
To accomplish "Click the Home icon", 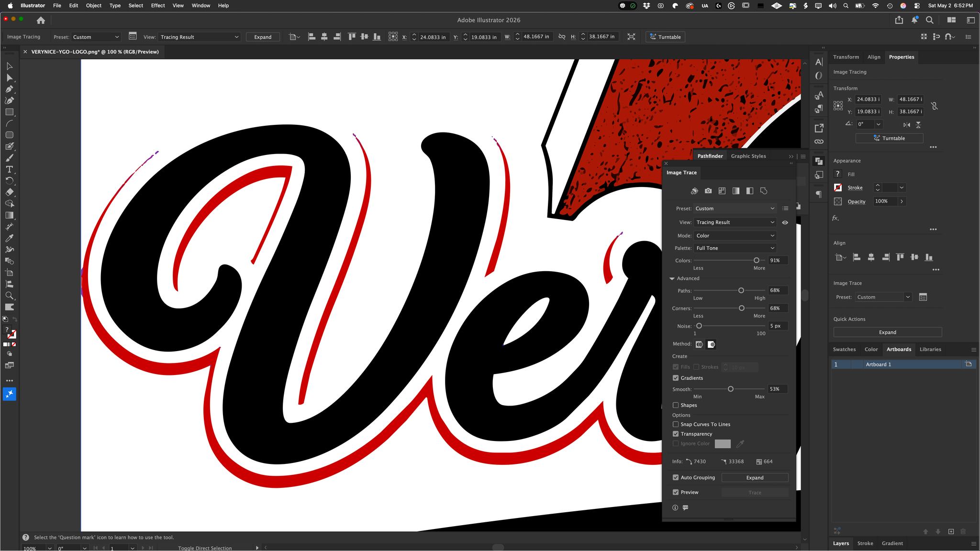I will (41, 20).
